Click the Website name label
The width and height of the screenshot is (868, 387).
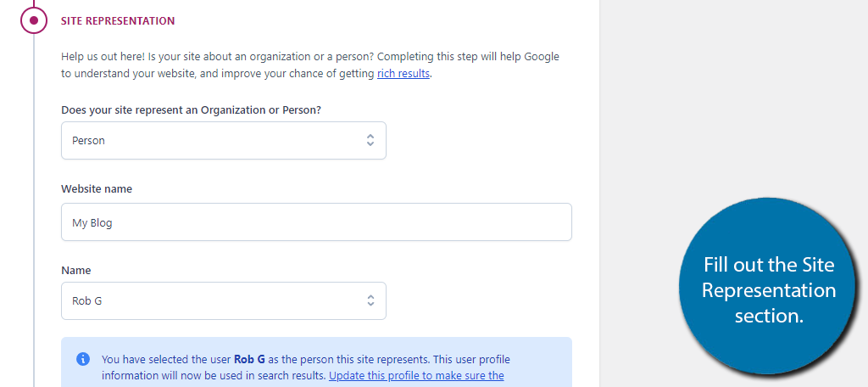[97, 189]
